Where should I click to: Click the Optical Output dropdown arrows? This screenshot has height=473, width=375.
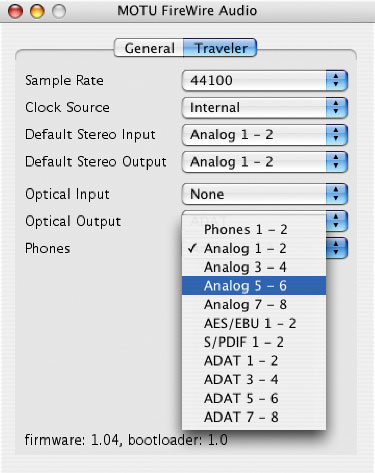pyautogui.click(x=337, y=221)
